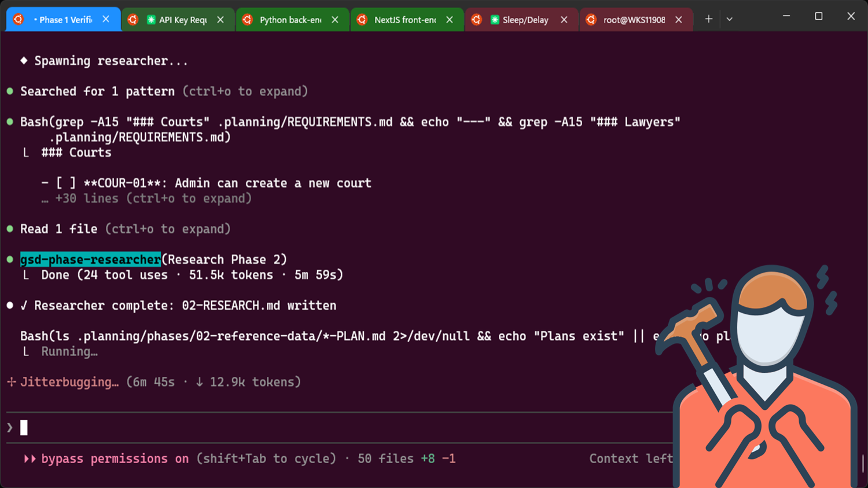
Task: Click the bypass permissions on mode indicator
Action: point(115,458)
